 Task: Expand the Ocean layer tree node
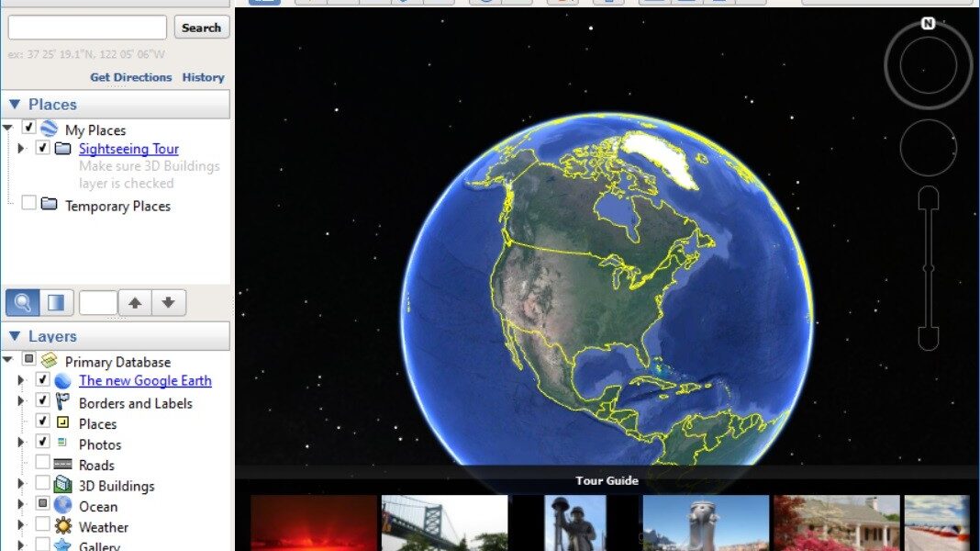[21, 506]
